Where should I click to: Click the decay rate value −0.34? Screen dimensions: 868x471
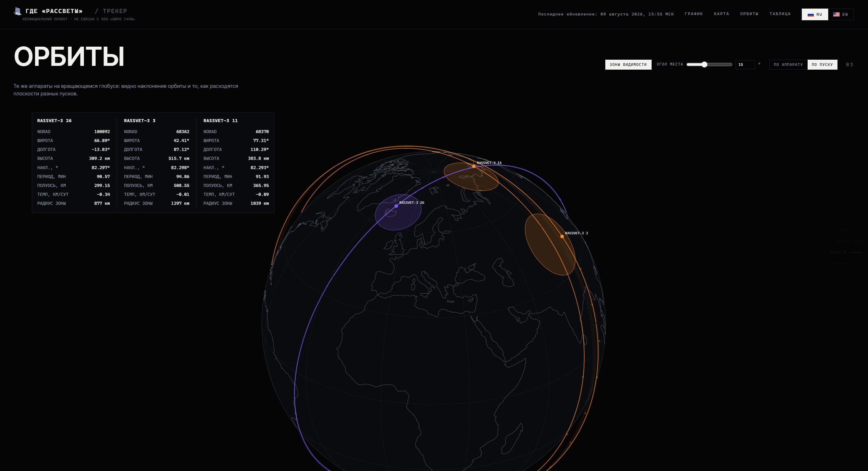[104, 195]
